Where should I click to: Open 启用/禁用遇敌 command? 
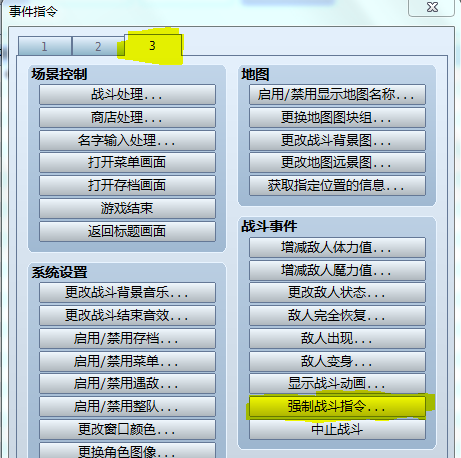coord(127,384)
